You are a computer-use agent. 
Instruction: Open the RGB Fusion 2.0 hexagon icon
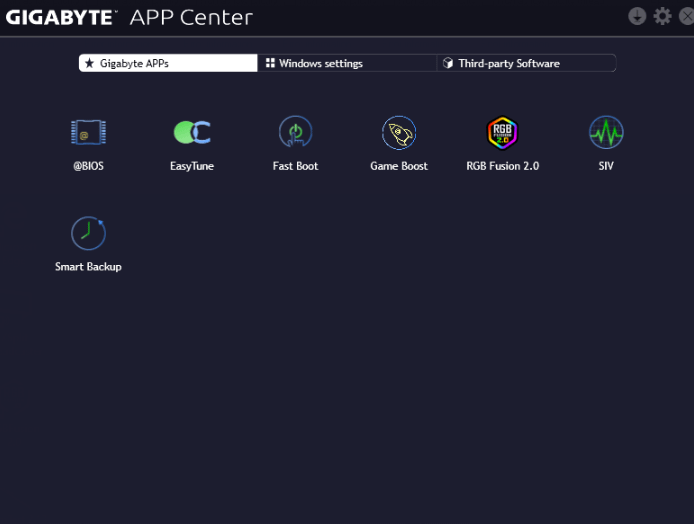point(502,132)
